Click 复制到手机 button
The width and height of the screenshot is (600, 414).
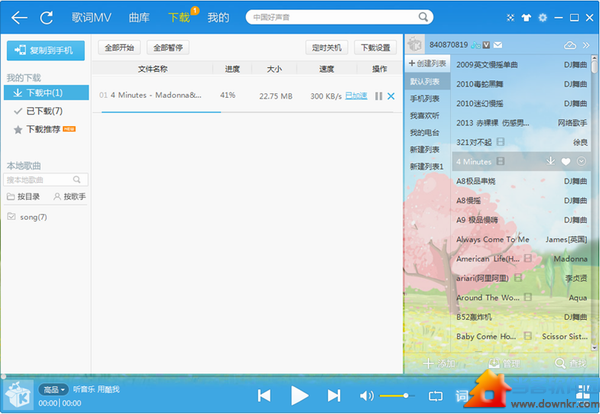coord(46,51)
